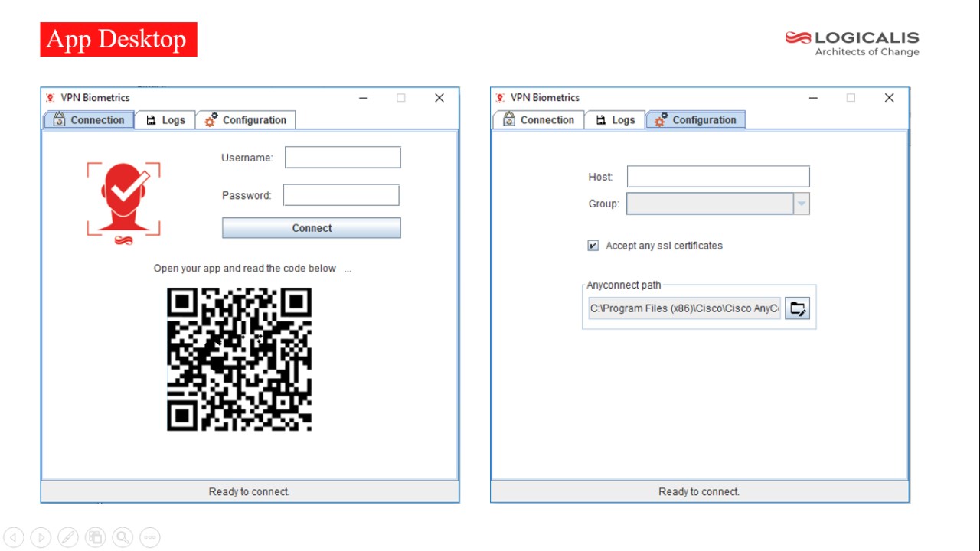Click the QR code image

[x=240, y=359]
